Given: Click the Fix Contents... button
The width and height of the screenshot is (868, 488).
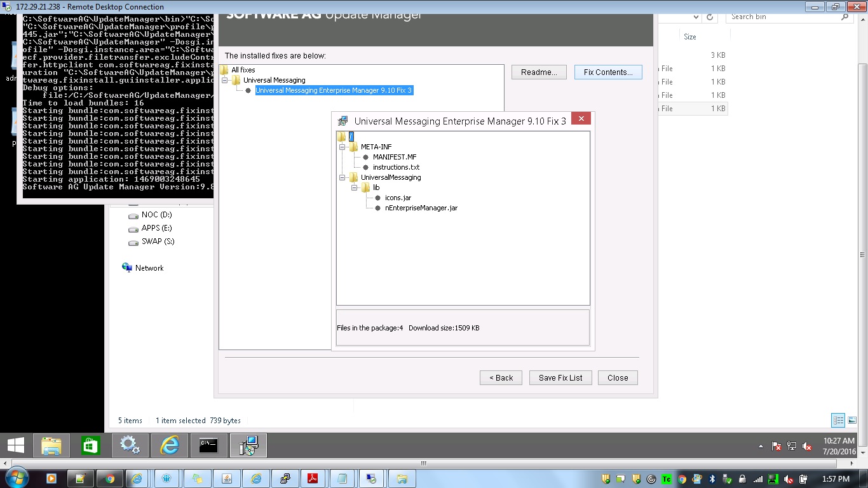Looking at the screenshot, I should (x=608, y=72).
